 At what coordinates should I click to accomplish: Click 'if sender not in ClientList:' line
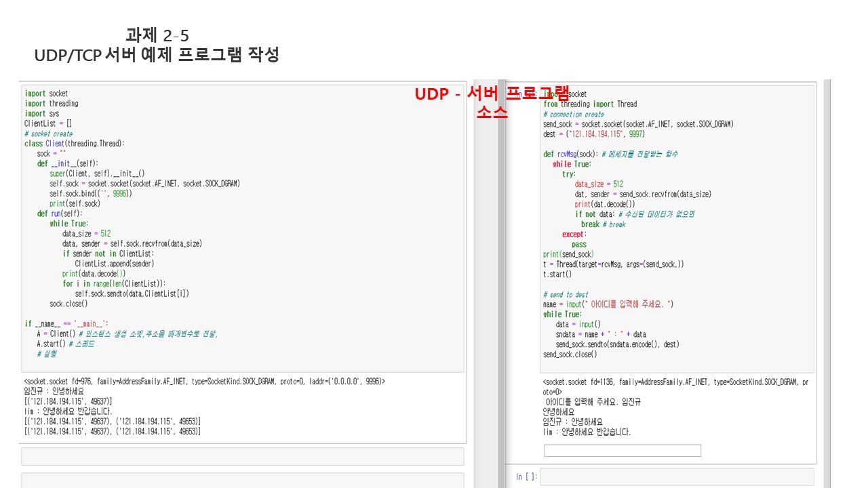[108, 253]
